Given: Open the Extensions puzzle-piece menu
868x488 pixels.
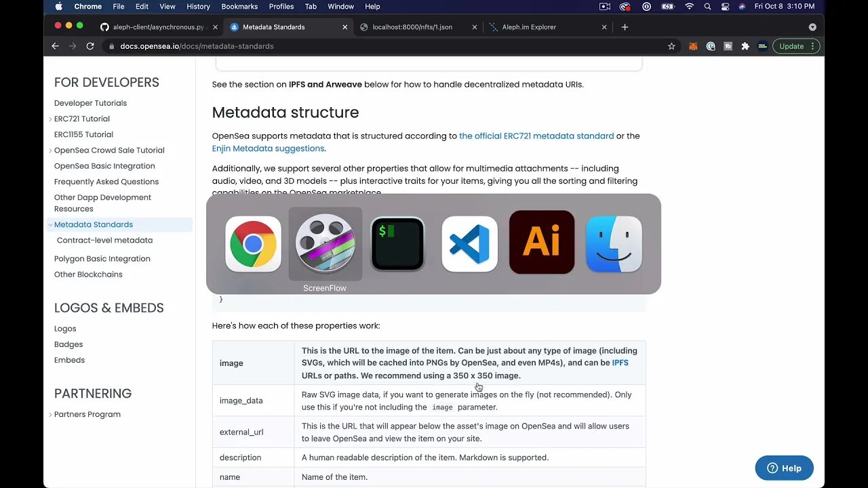Looking at the screenshot, I should pyautogui.click(x=745, y=46).
